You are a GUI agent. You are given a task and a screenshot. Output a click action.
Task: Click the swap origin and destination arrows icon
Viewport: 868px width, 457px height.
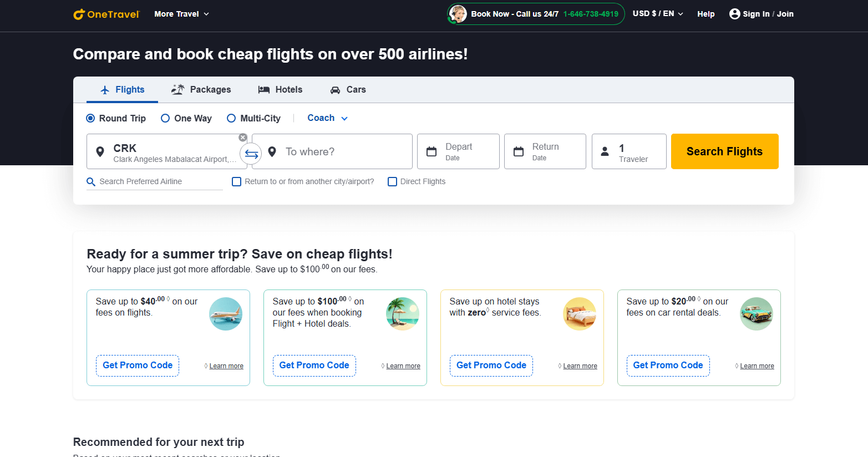251,154
